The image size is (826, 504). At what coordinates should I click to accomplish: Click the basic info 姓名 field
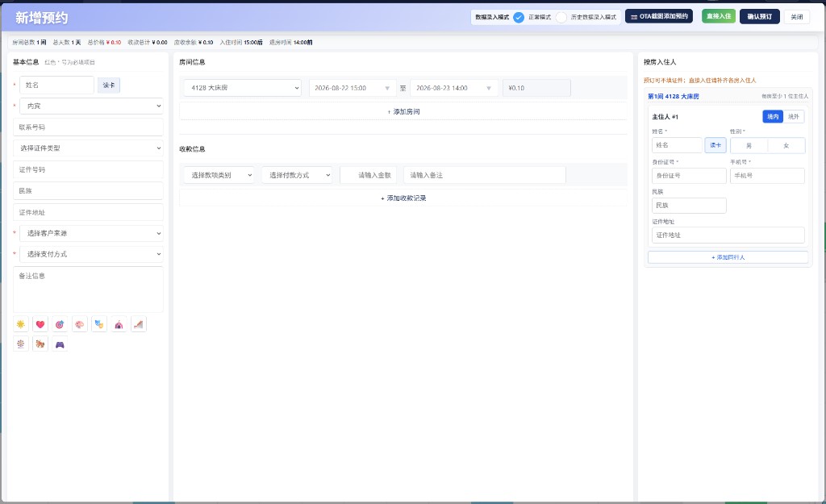[57, 85]
